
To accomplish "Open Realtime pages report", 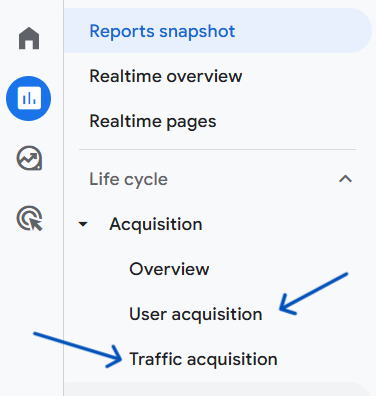I will [x=153, y=121].
